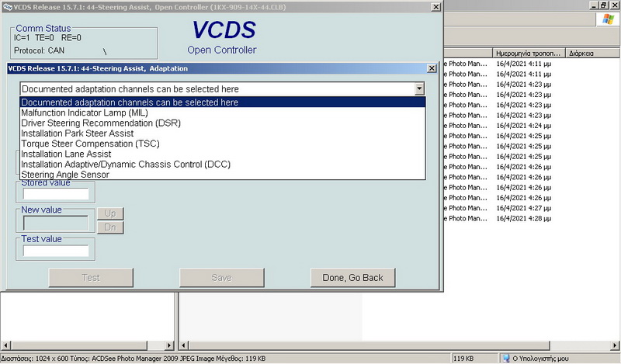Click left pane scrollbar right arrow
The image size is (621, 364).
[x=169, y=345]
